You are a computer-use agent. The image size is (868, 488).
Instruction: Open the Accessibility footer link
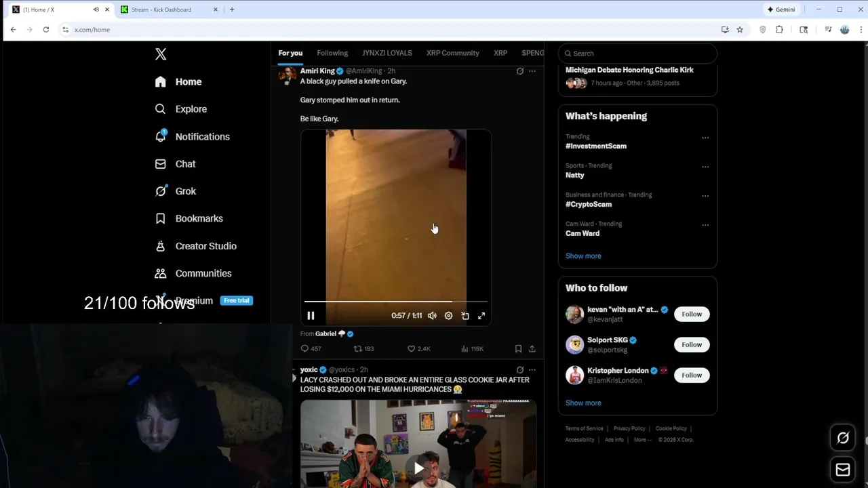(580, 440)
